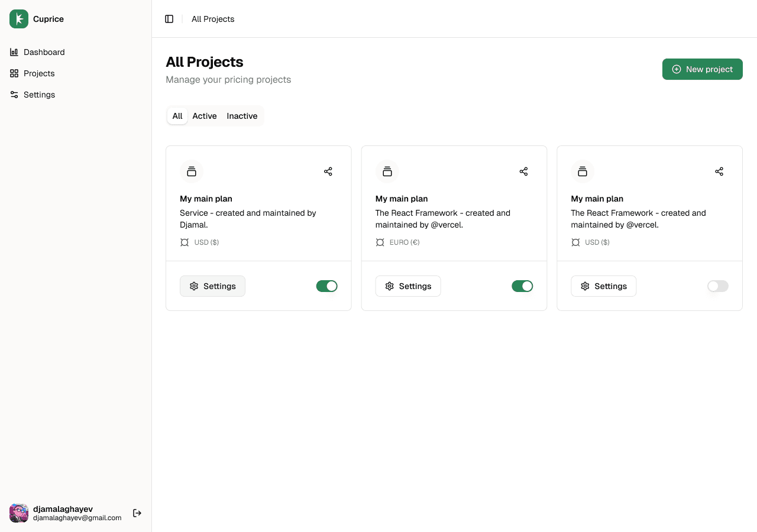Screen dimensions: 757x532
Task: Click the user avatar image
Action: tap(19, 513)
